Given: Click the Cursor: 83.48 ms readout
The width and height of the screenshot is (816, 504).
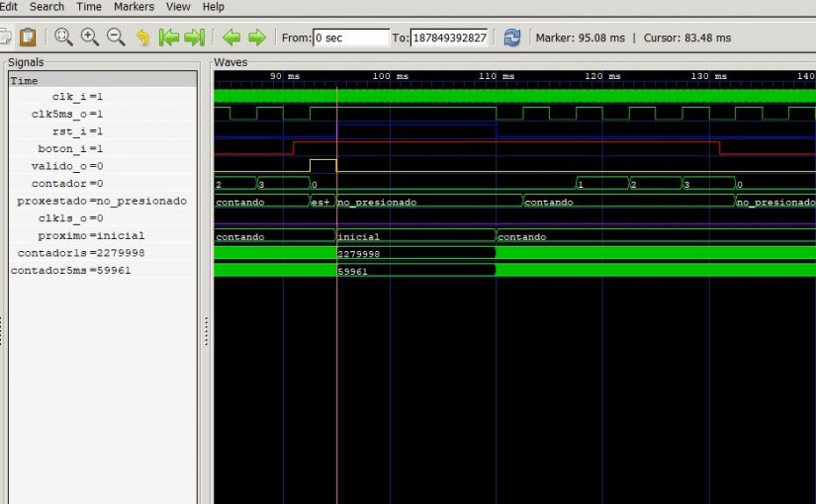Looking at the screenshot, I should [687, 38].
